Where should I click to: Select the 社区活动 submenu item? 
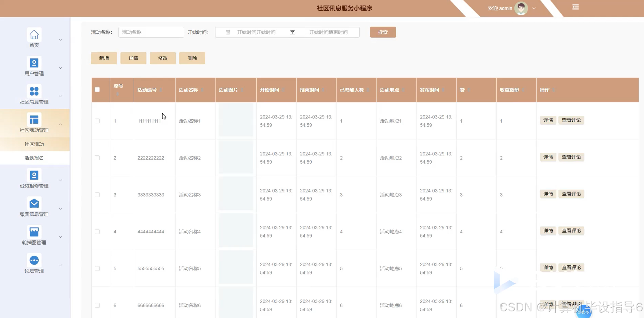coord(34,144)
